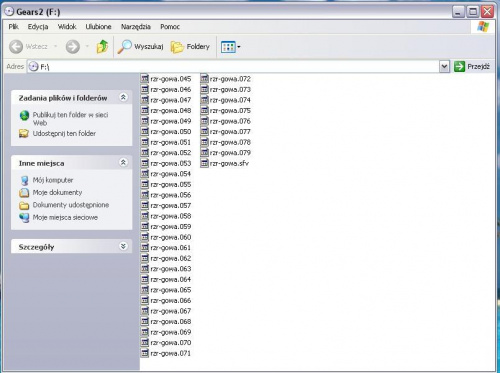This screenshot has height=373, width=500.
Task: Maximize the Gears2 (F:) window
Action: (x=473, y=12)
